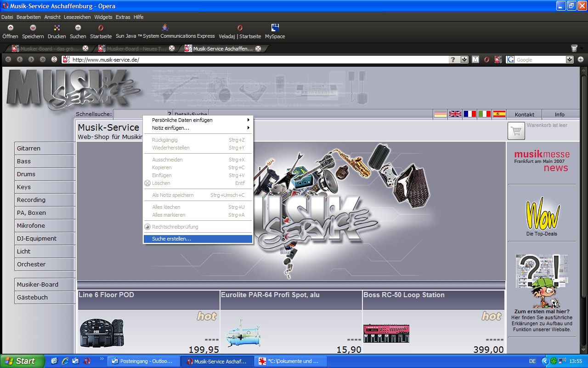Click the Google search input field
Image resolution: width=588 pixels, height=368 pixels.
click(x=540, y=59)
